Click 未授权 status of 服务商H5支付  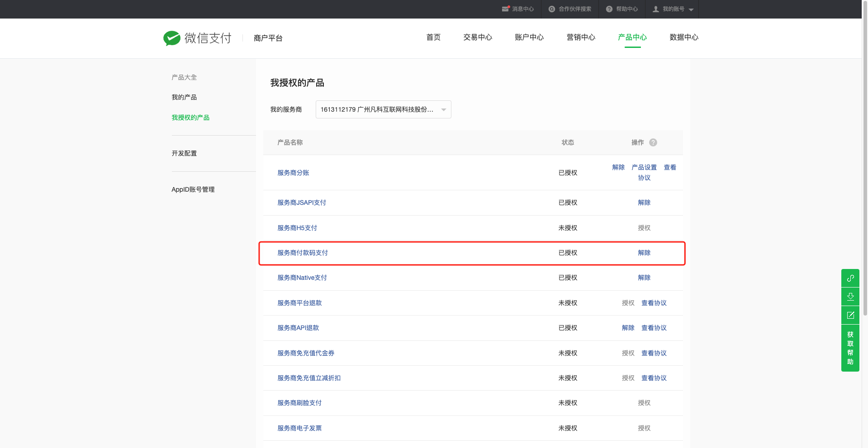point(568,228)
